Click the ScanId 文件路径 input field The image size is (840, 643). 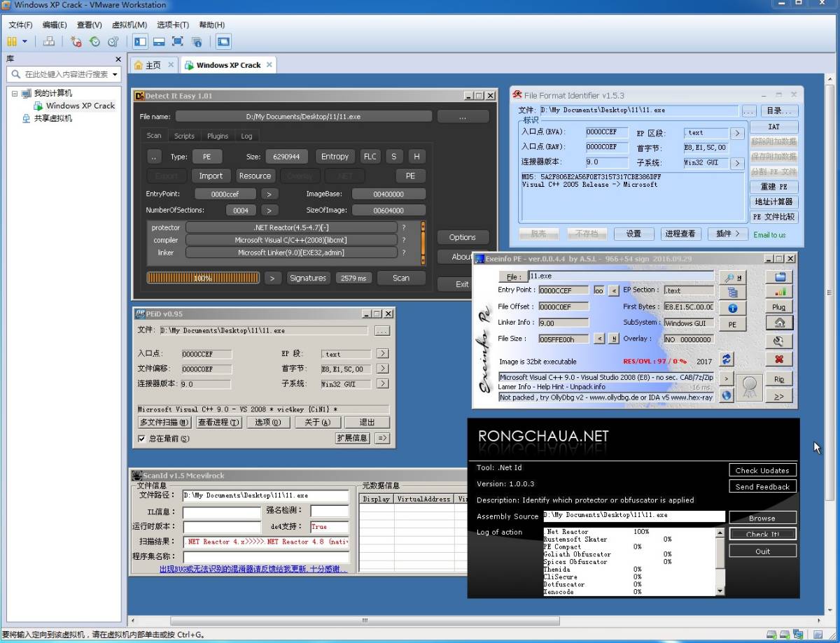coord(265,495)
